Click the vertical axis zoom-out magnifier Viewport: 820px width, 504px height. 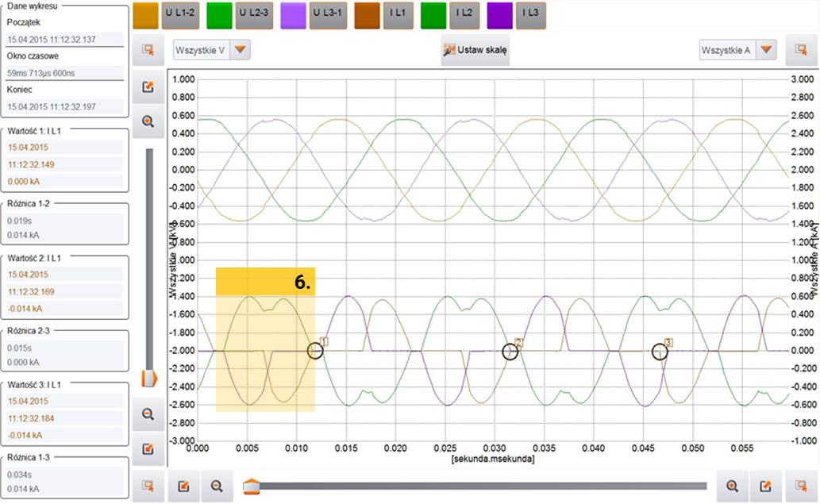point(147,414)
